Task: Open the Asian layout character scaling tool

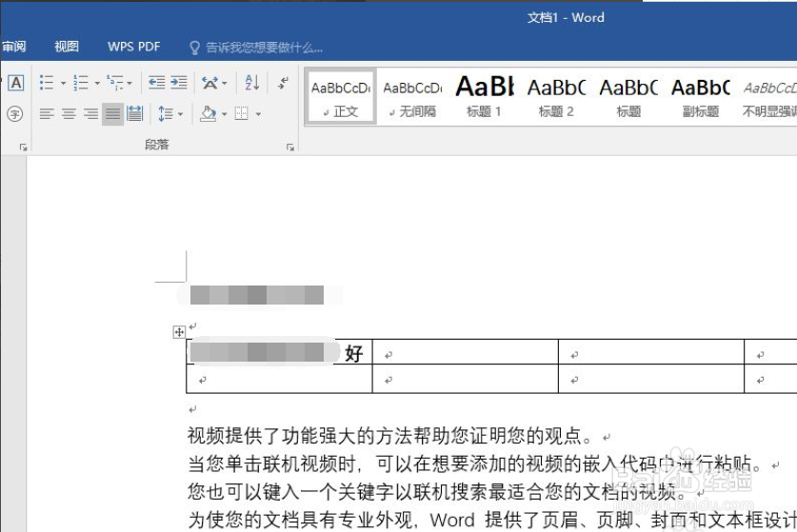Action: 209,82
